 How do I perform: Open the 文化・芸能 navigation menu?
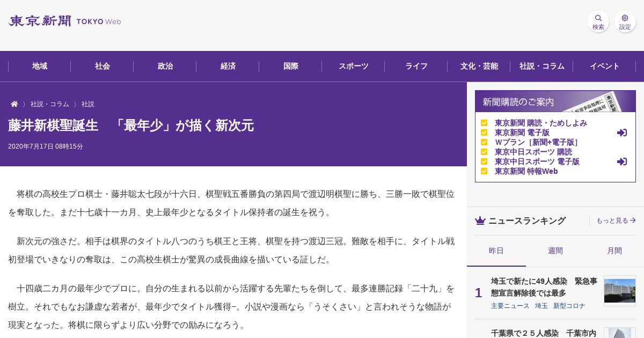479,66
